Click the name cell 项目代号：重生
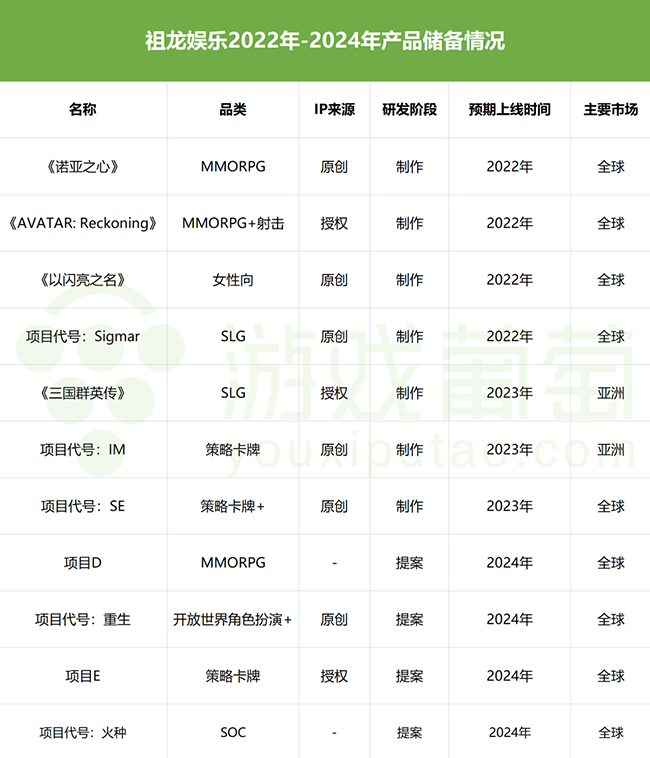This screenshot has width=650, height=758. [83, 619]
